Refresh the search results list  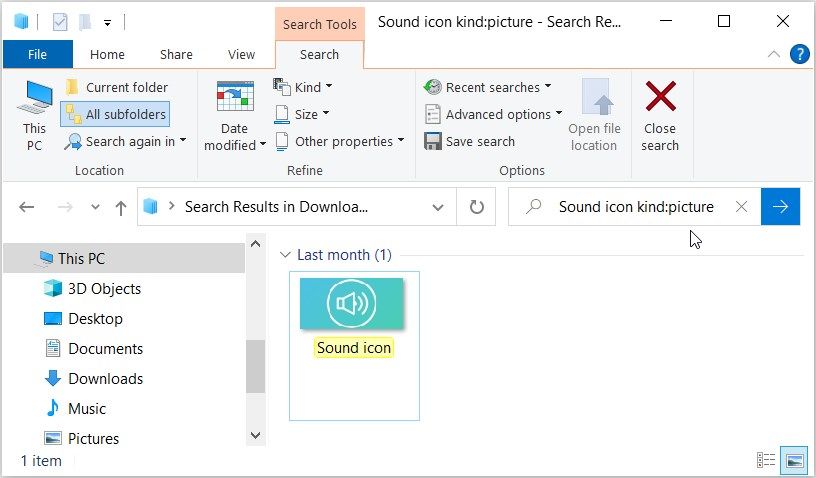click(x=477, y=207)
